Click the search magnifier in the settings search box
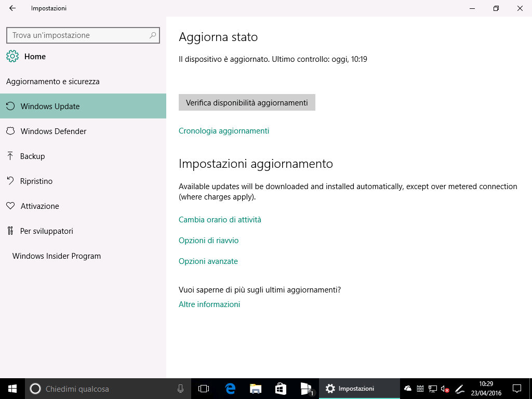 point(153,35)
